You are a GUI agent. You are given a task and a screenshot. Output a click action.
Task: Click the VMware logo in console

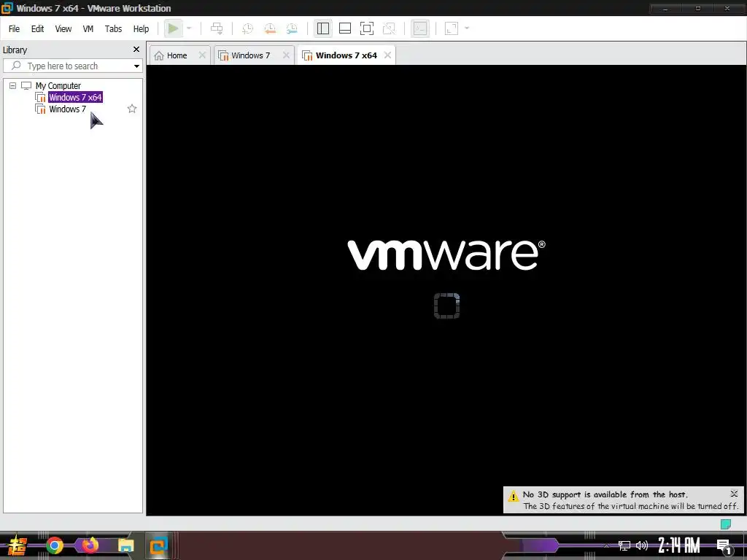(446, 255)
